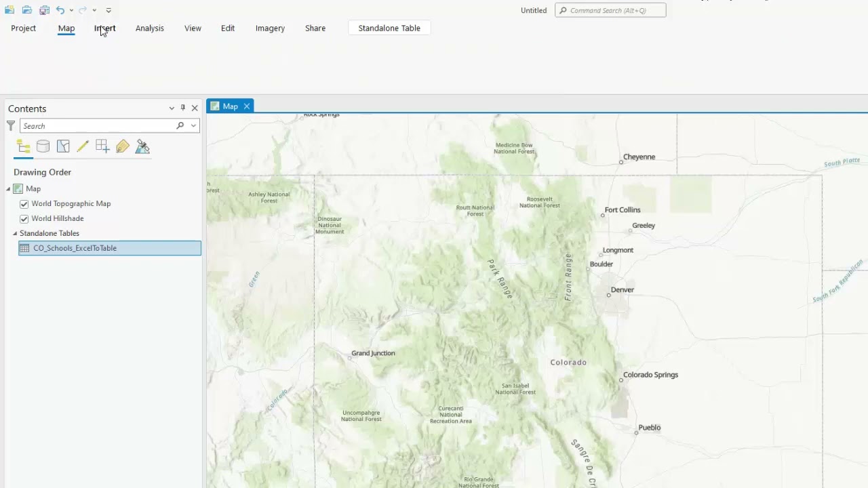Open the Contents pane options chevron
Screen dimensions: 868x488
click(x=172, y=108)
